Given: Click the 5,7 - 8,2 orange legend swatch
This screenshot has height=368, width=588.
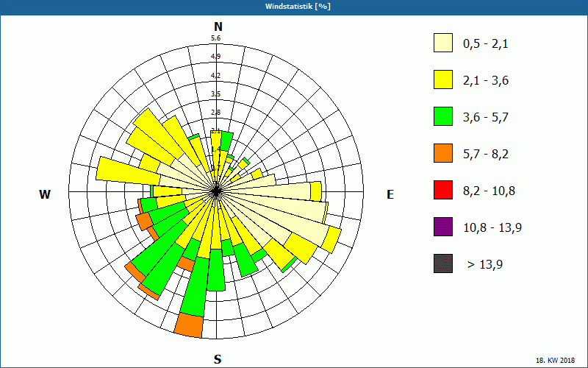Looking at the screenshot, I should tap(443, 153).
